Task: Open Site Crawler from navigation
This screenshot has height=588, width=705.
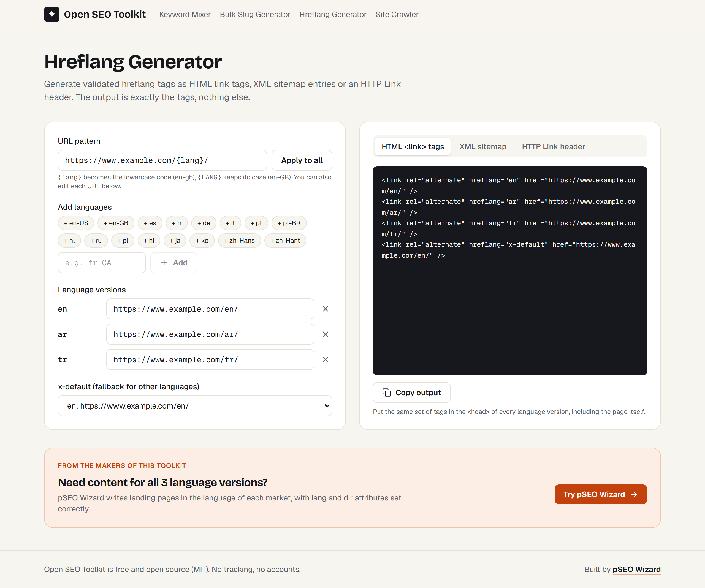Action: 397,14
